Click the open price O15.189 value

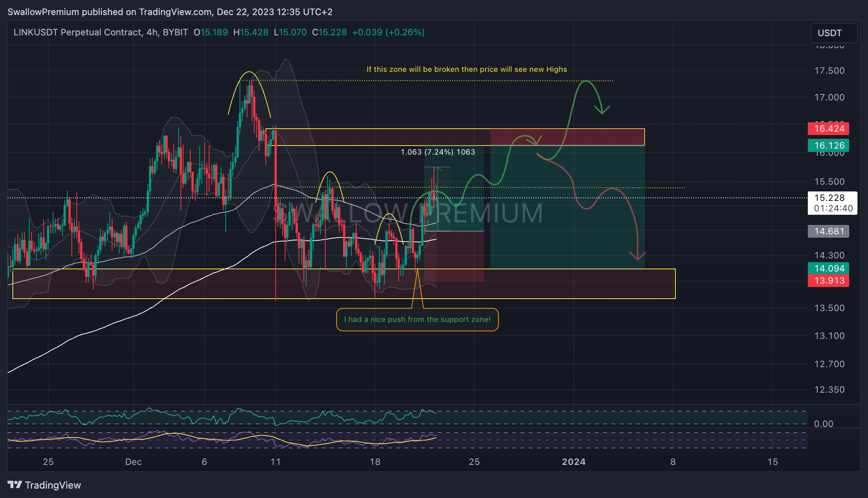(211, 32)
